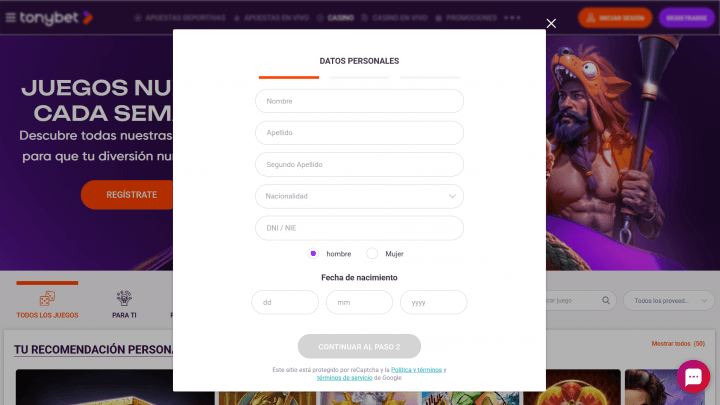720x405 pixels.
Task: Open the términos de servicio link
Action: click(344, 378)
